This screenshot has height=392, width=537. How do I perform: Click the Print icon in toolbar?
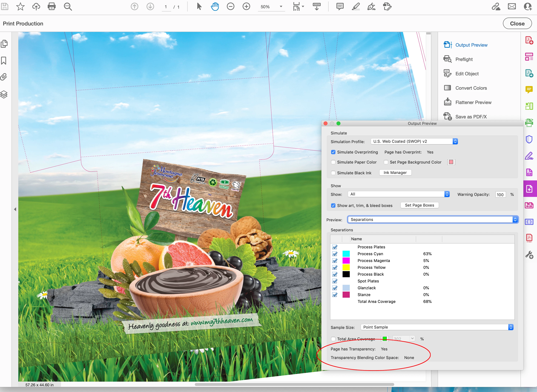tap(51, 7)
